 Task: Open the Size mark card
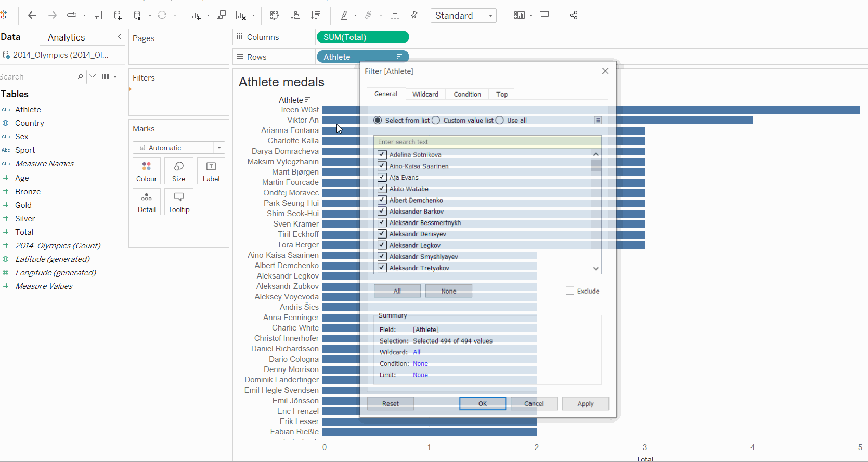(179, 171)
